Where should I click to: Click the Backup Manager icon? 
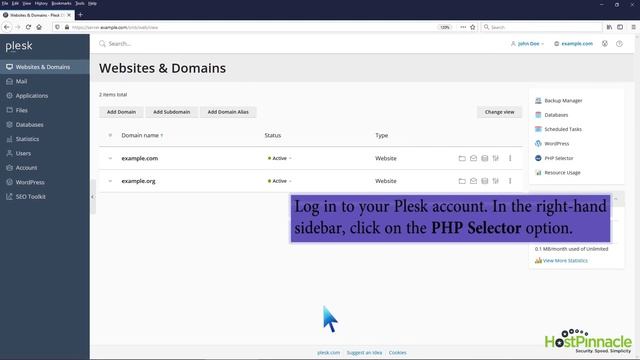(538, 100)
